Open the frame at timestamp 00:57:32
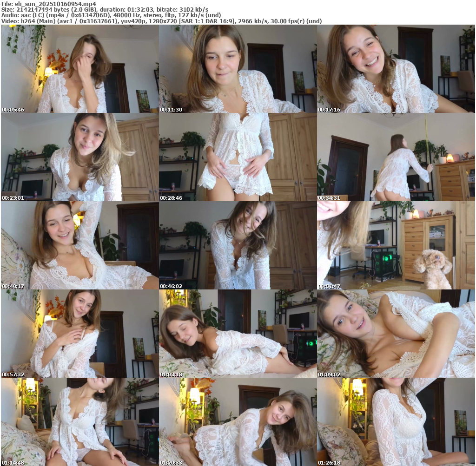476x466 pixels. (x=79, y=334)
